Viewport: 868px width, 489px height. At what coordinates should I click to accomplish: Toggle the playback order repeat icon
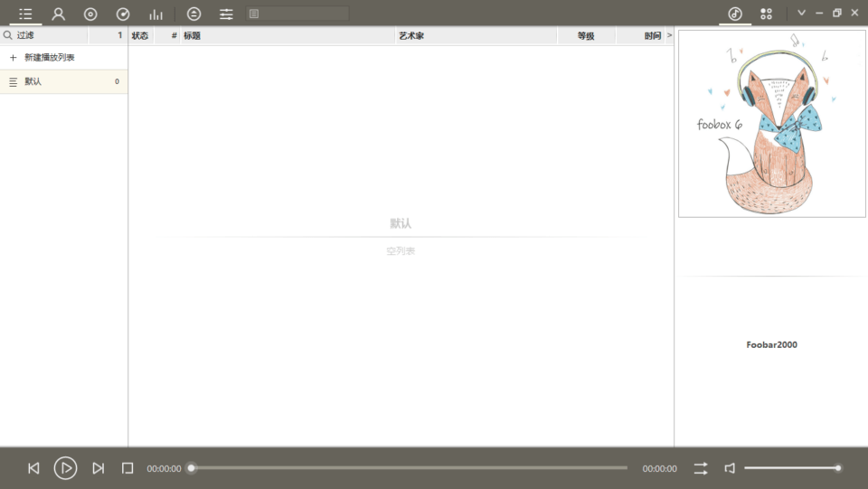point(701,468)
